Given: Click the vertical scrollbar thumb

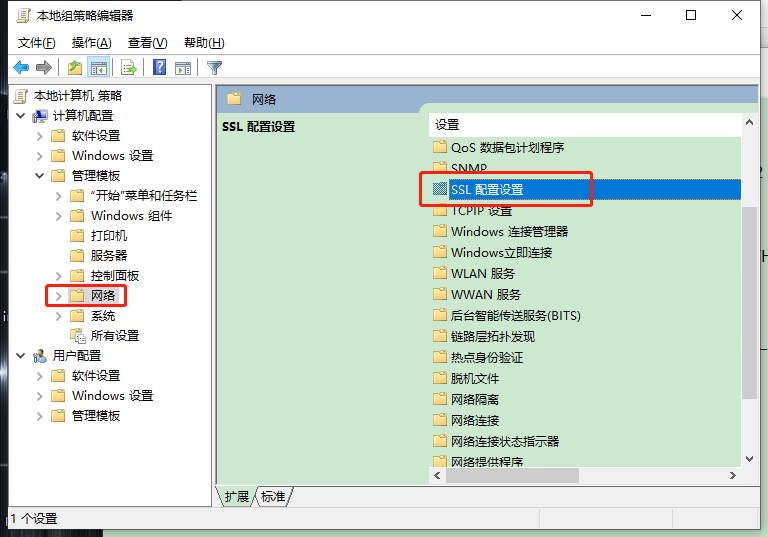Looking at the screenshot, I should click(x=749, y=303).
